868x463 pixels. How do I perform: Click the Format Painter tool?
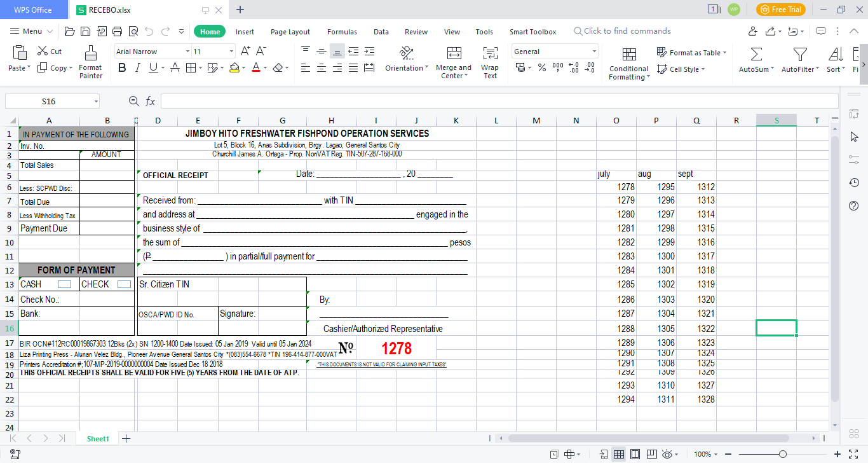90,62
